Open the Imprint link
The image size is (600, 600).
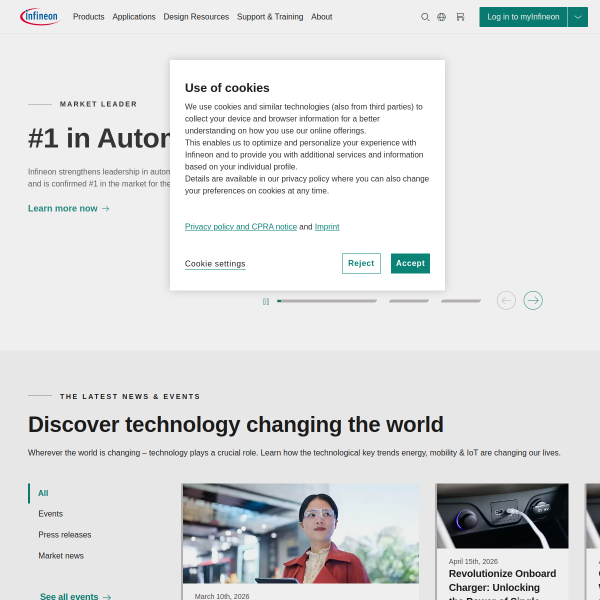pyautogui.click(x=327, y=227)
